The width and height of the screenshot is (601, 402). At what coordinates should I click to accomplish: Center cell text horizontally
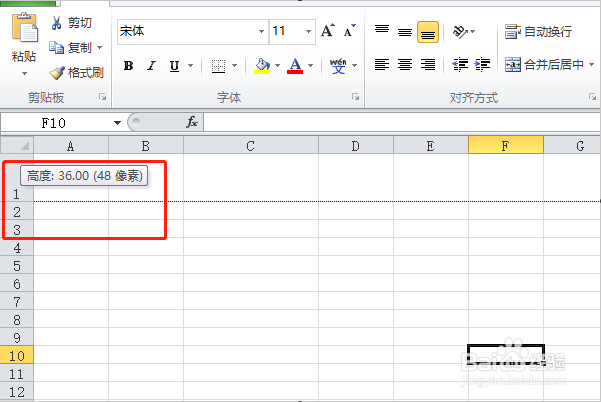pos(405,64)
